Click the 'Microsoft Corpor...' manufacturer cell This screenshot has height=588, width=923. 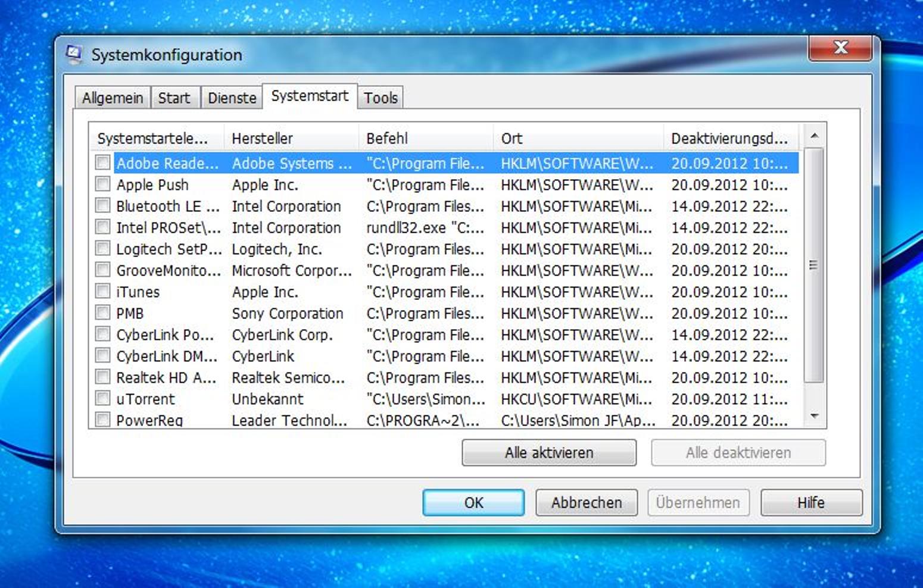(292, 270)
